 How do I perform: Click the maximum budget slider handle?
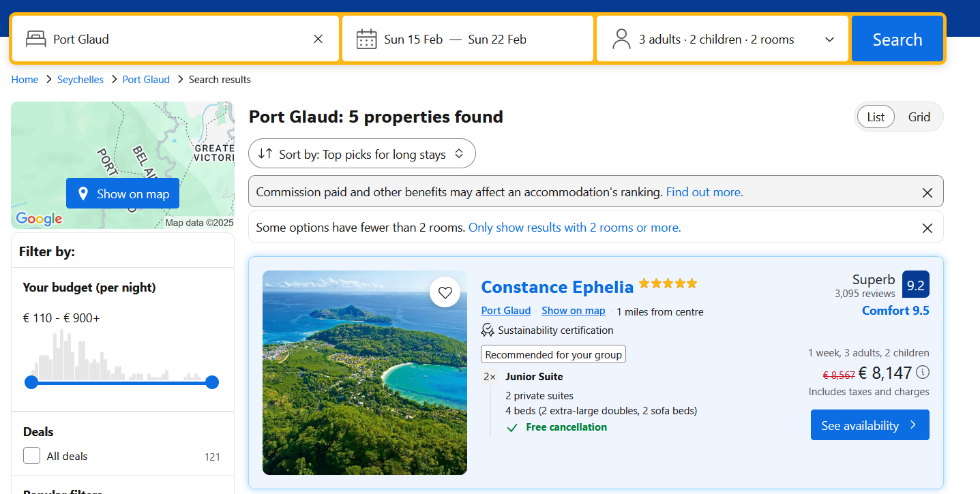coord(212,382)
